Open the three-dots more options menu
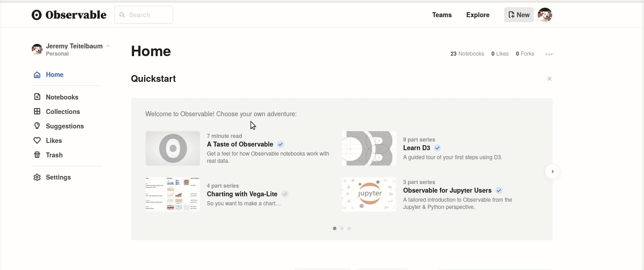The width and height of the screenshot is (644, 270). pos(549,54)
